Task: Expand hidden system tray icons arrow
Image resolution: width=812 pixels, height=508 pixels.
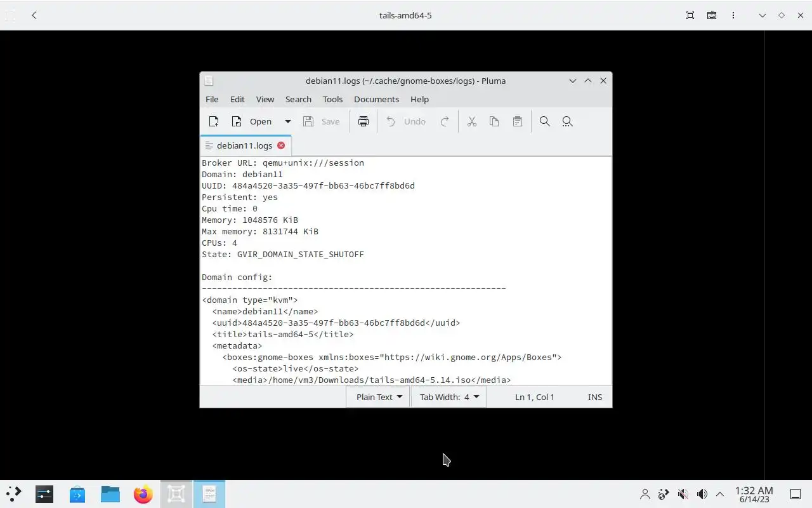Action: [720, 494]
